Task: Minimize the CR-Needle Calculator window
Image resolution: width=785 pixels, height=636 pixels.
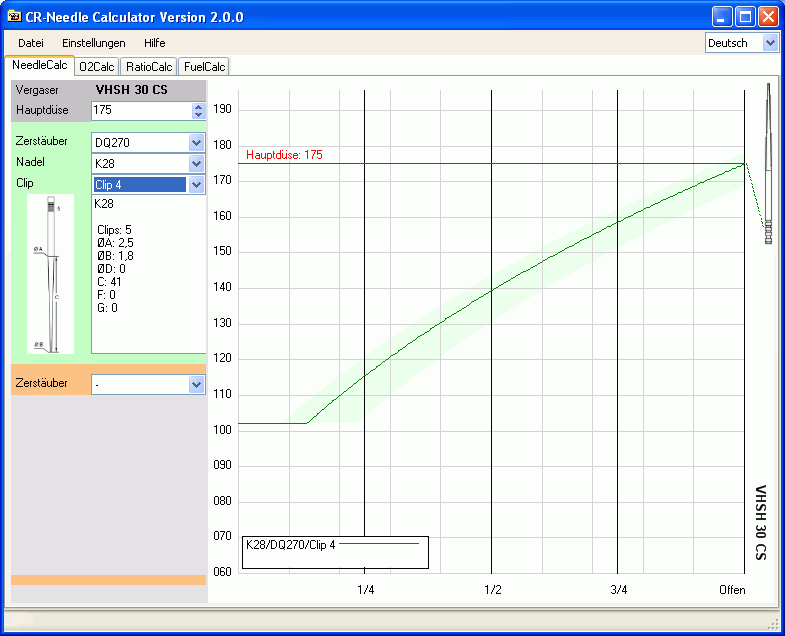Action: pos(721,17)
